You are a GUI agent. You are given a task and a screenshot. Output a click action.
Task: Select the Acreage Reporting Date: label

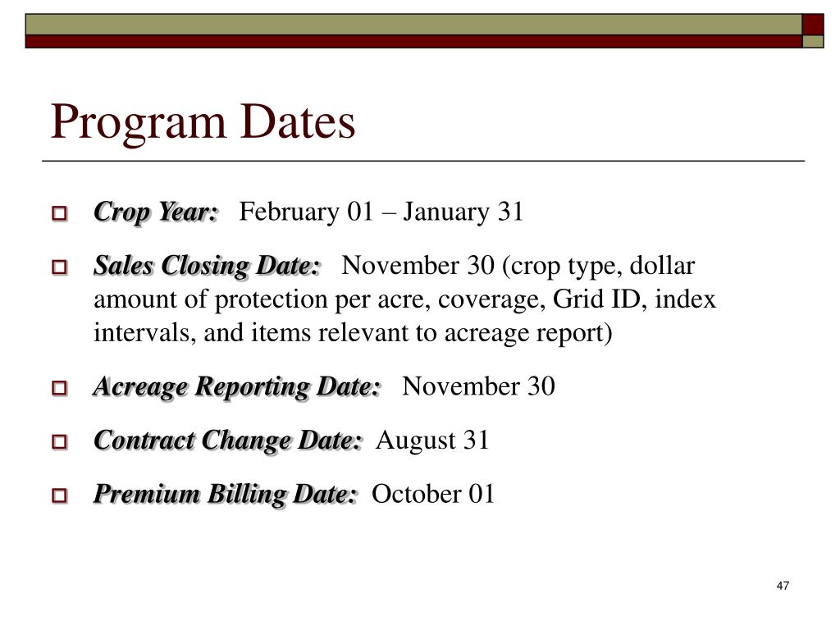tap(237, 386)
